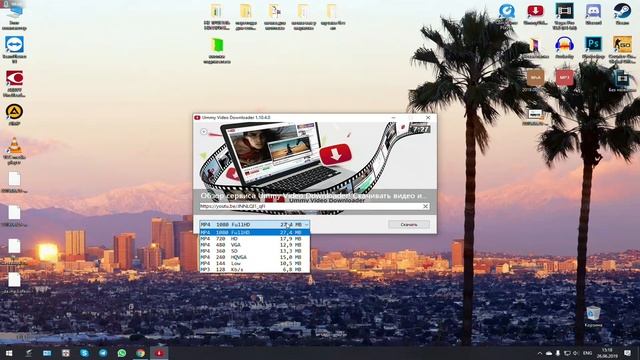Close the Ummy Video Downloader window
Viewport: 640px width, 360px height.
pos(428,118)
